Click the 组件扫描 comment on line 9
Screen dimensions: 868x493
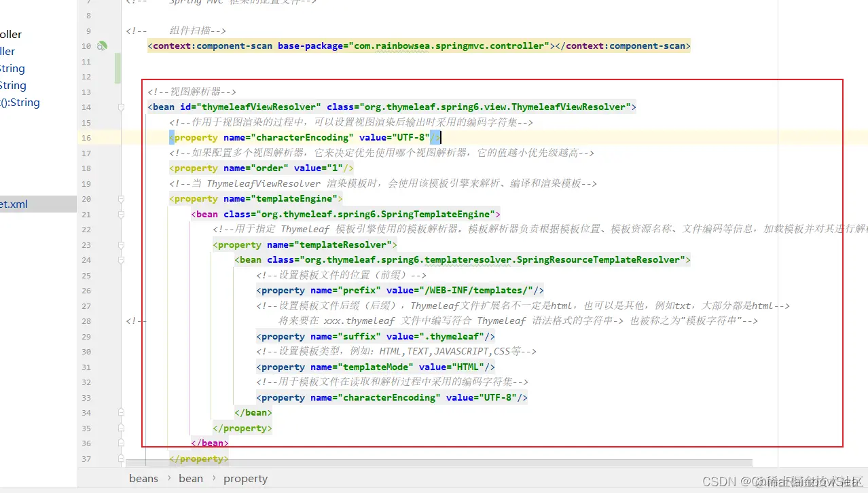(x=198, y=31)
